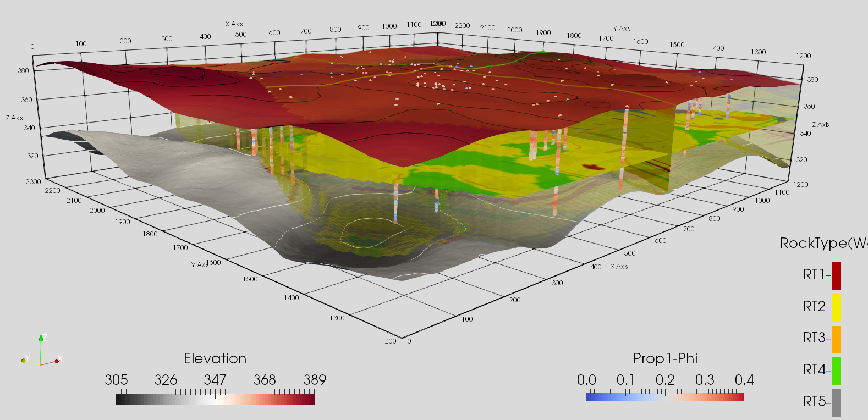Click the RT2 yellow color swatch

(x=836, y=308)
